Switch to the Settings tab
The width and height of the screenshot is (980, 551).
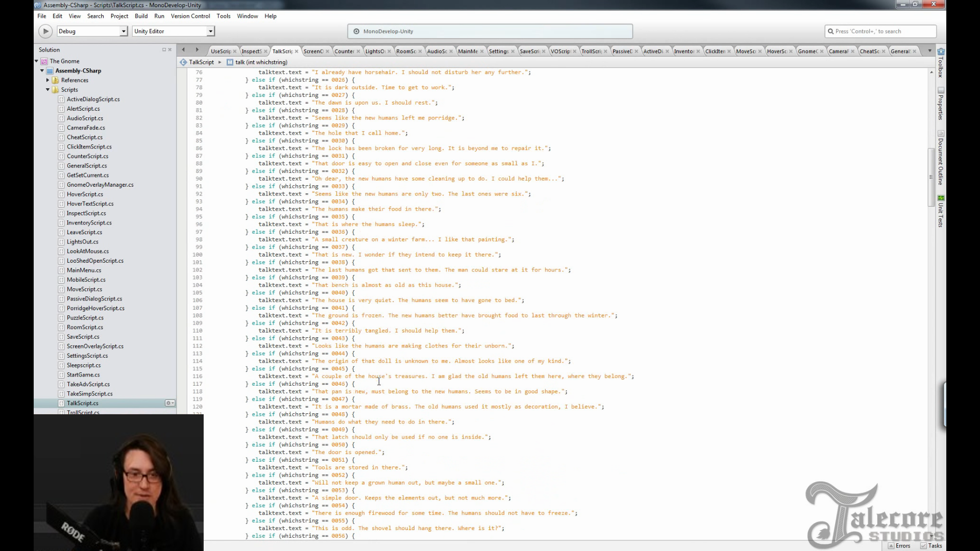point(499,51)
